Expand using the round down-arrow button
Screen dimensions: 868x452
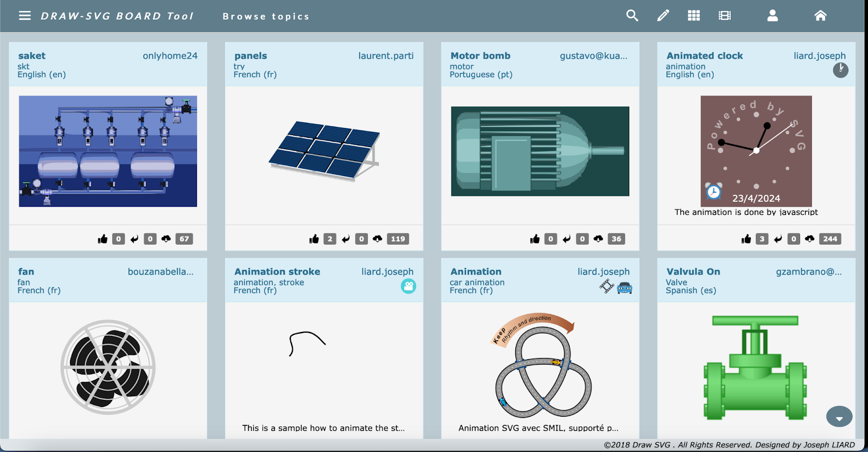click(839, 417)
